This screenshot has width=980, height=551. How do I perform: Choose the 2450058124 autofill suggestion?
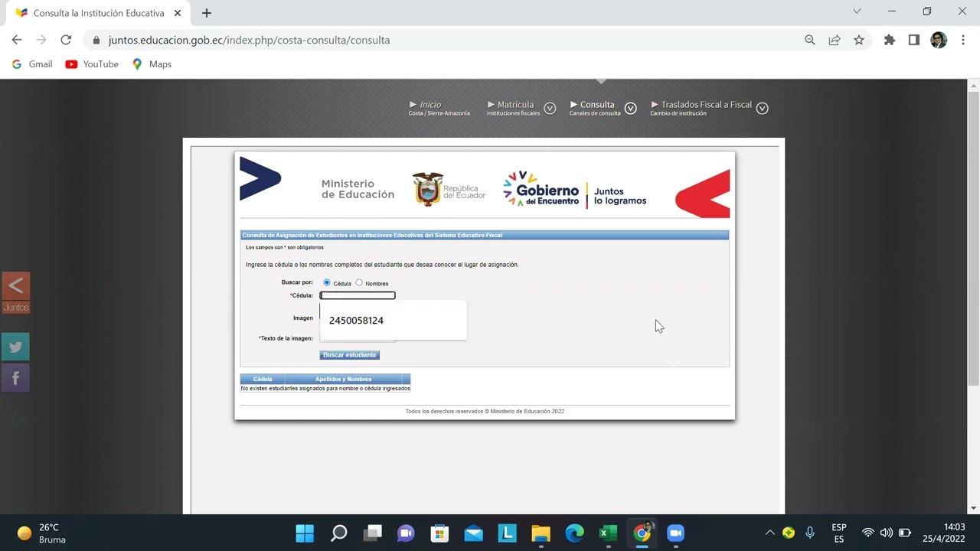pyautogui.click(x=356, y=321)
